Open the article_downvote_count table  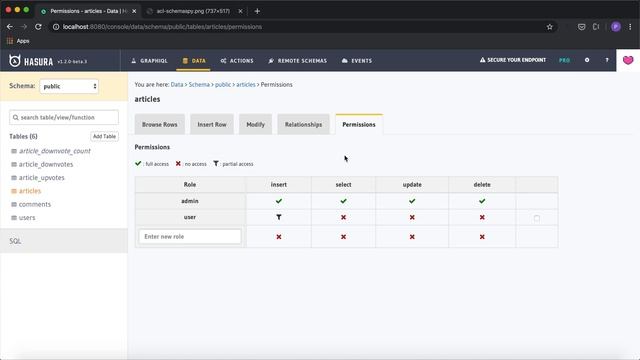pyautogui.click(x=55, y=151)
